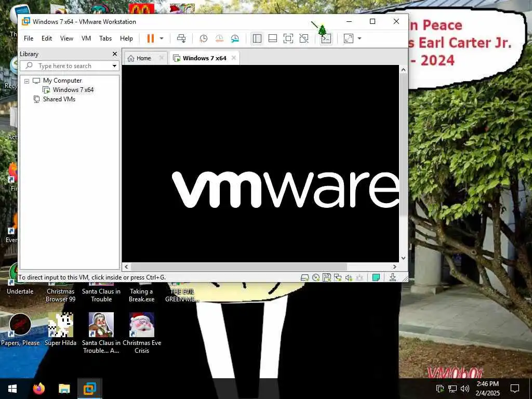The height and width of the screenshot is (399, 532).
Task: Select Windows 7 x64 in library tree
Action: coord(73,90)
